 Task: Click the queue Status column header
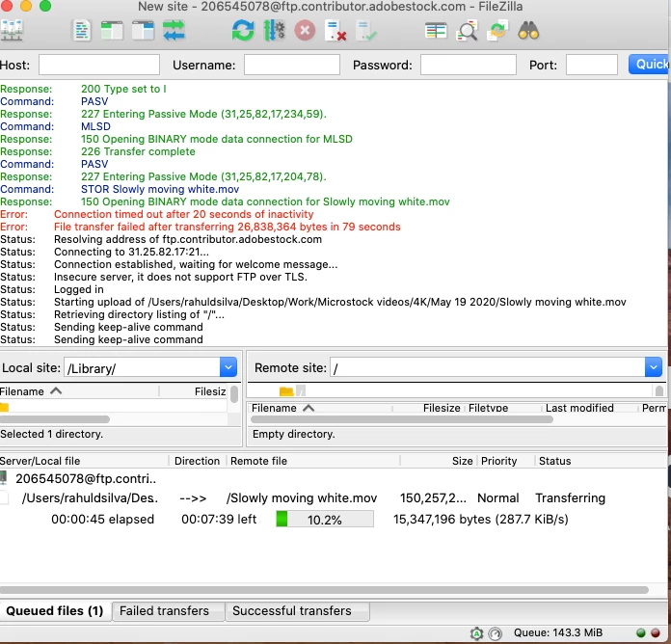pos(601,461)
